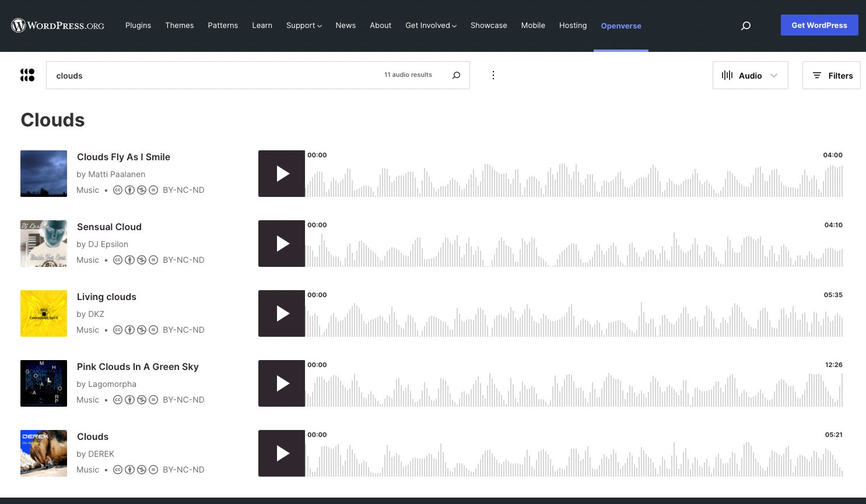Open the Plugins nav item
The image size is (866, 504).
click(138, 26)
